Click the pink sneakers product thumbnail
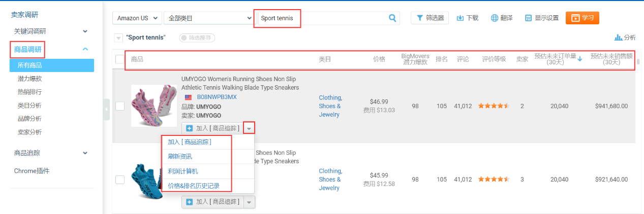This screenshot has width=644, height=214. (x=154, y=105)
